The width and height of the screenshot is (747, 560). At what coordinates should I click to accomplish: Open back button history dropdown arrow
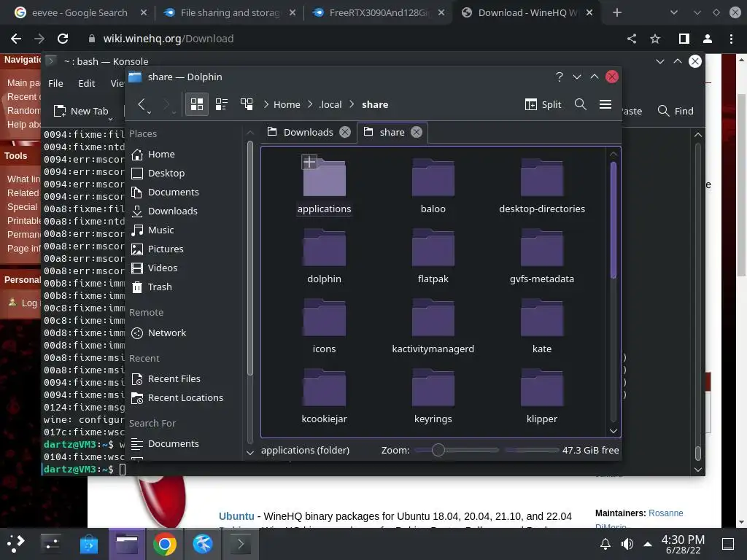click(150, 112)
